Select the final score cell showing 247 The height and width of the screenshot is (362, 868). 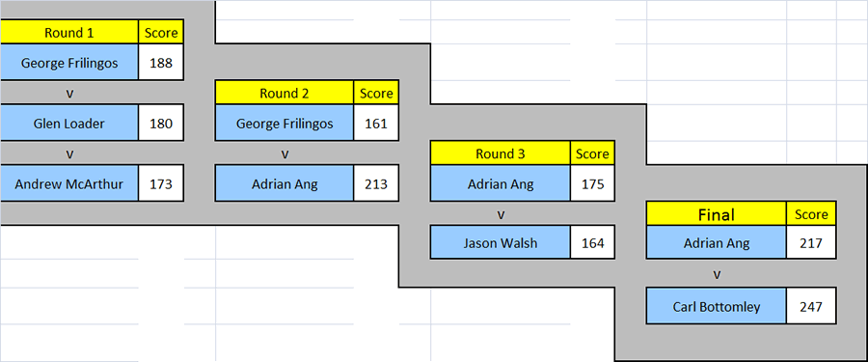coord(811,306)
